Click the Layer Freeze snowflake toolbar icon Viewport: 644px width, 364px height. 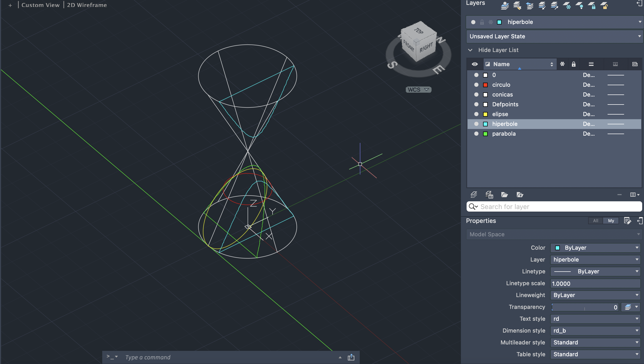click(567, 6)
